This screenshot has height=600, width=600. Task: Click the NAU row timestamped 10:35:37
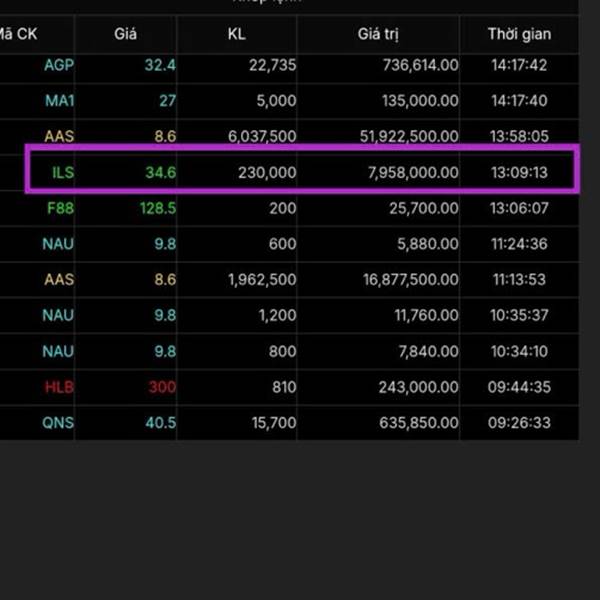coord(59,316)
